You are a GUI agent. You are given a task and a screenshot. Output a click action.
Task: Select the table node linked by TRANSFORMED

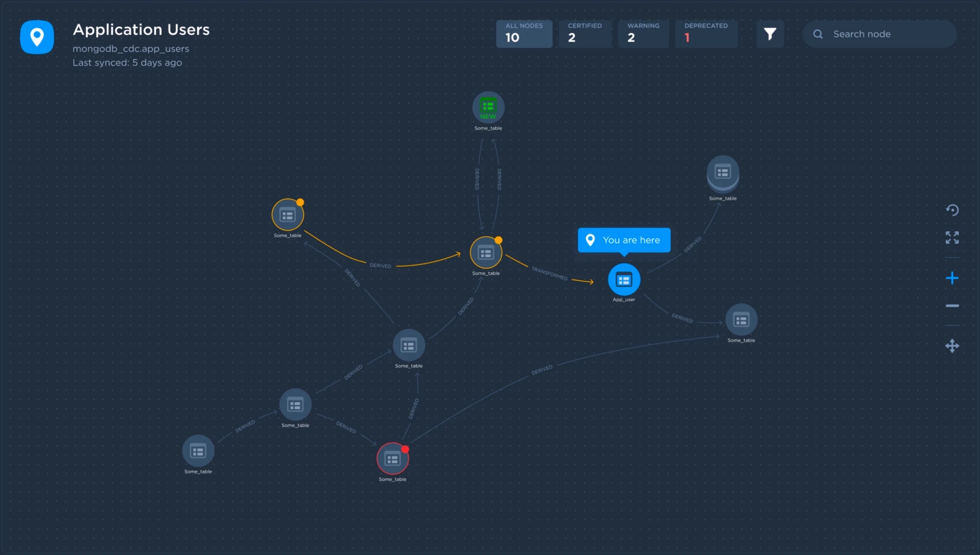tap(486, 253)
